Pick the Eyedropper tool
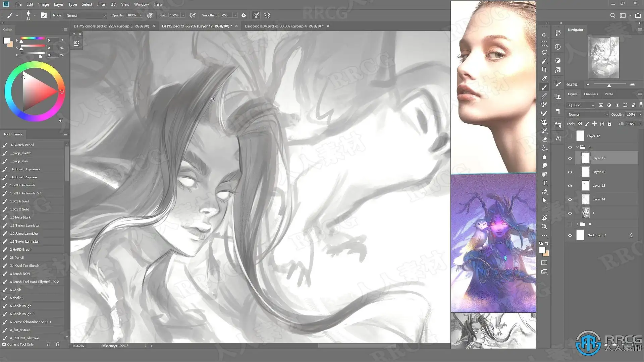Screen dimensions: 644x362 [x=544, y=78]
